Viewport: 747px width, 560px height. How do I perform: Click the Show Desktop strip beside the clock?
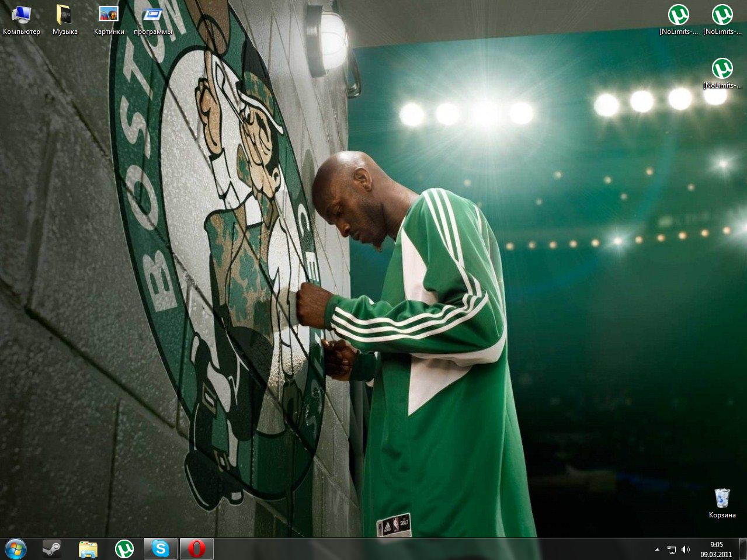click(x=743, y=549)
